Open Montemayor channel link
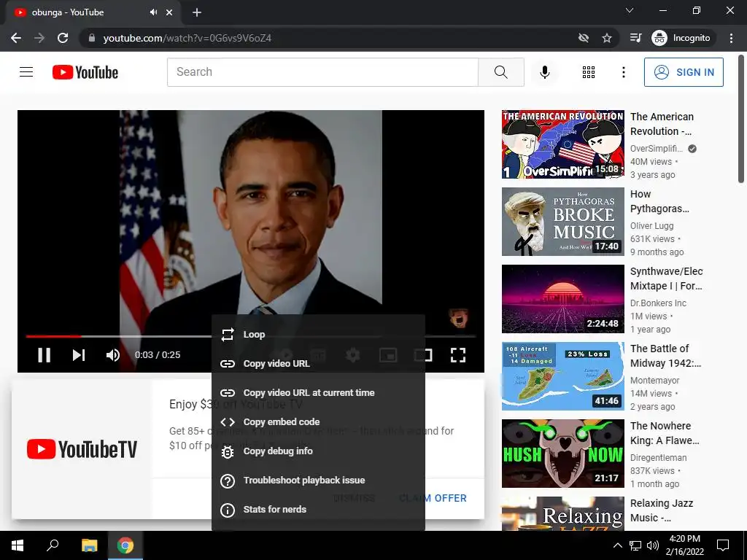 coord(655,380)
